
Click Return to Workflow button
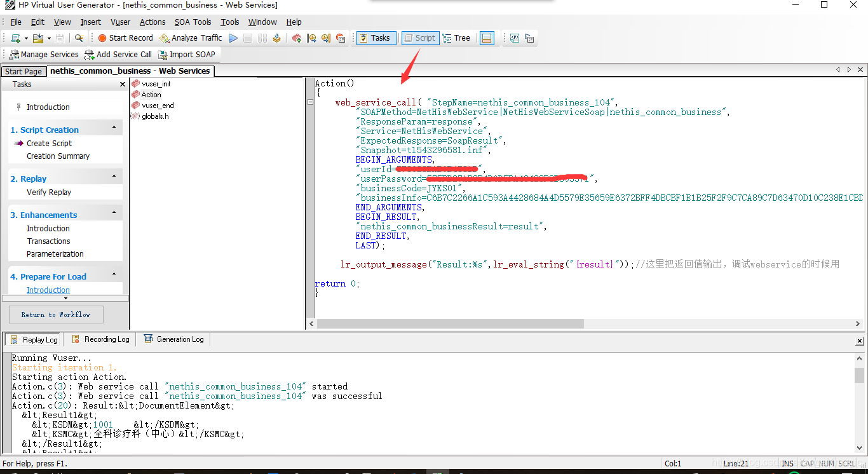(x=56, y=315)
